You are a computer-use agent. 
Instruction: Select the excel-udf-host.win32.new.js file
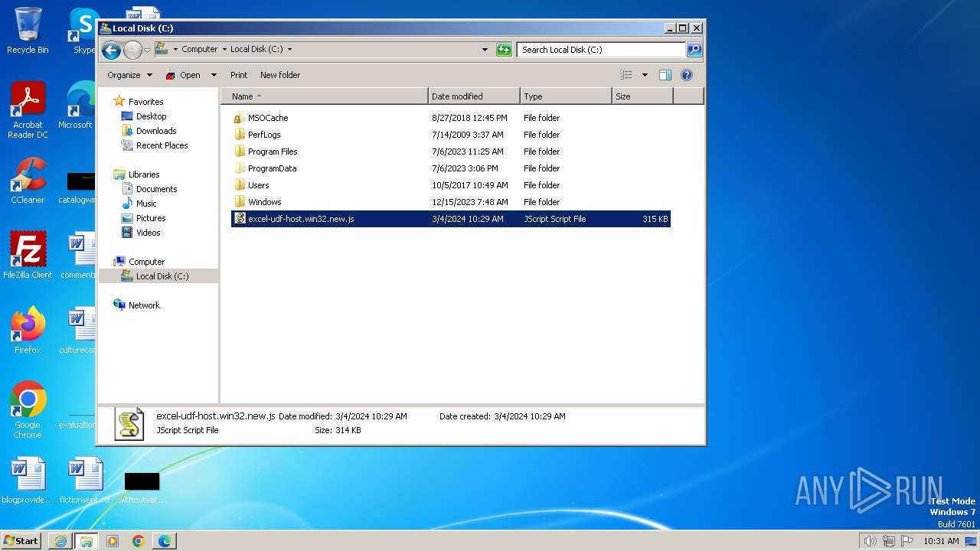coord(450,219)
